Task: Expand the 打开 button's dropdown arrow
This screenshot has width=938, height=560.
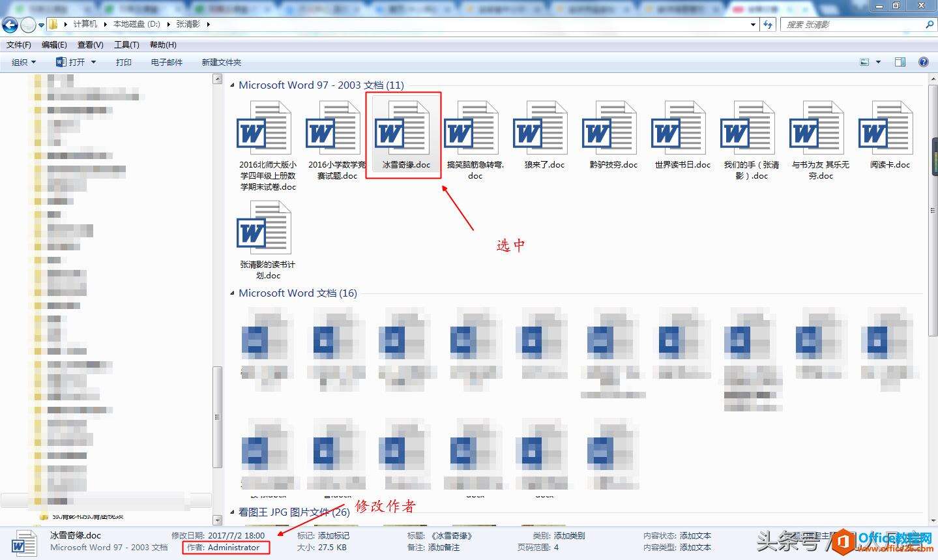Action: tap(93, 62)
